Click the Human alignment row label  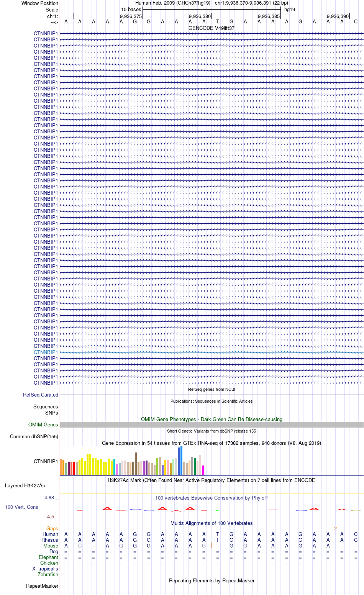pyautogui.click(x=50, y=534)
